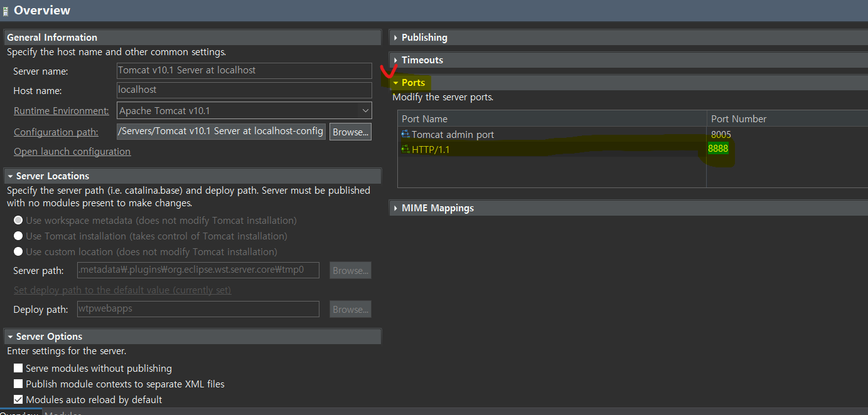
Task: Select Use custom location radio option
Action: click(18, 252)
